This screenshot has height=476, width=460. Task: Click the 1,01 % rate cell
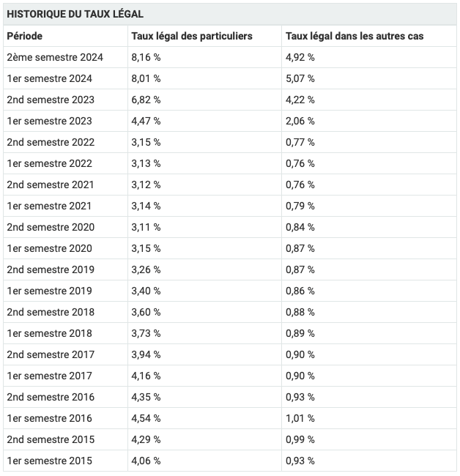(300, 418)
